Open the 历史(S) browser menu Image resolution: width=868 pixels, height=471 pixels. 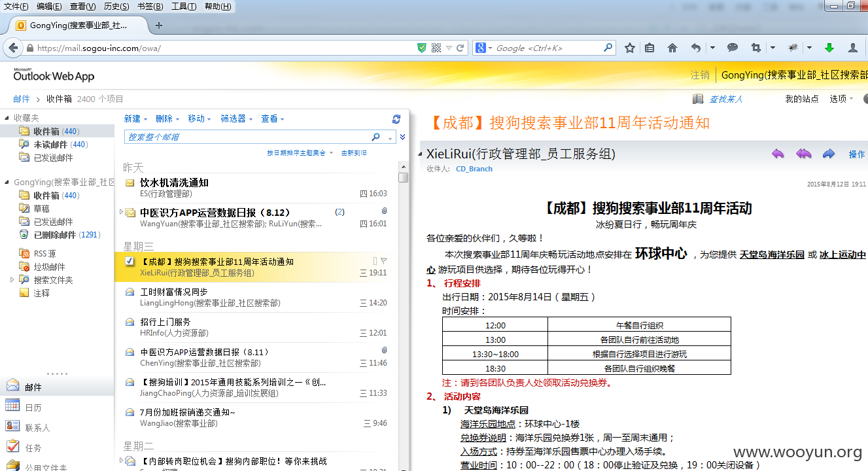116,7
